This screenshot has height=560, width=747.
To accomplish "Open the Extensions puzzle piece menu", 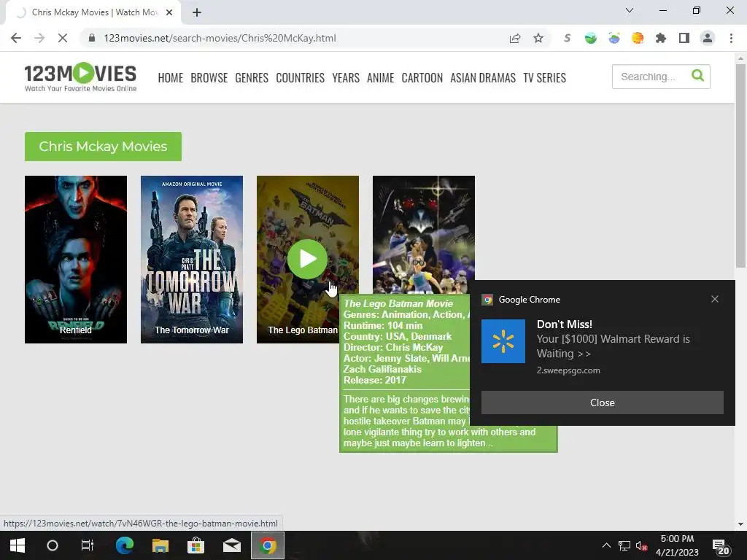I will (x=661, y=38).
